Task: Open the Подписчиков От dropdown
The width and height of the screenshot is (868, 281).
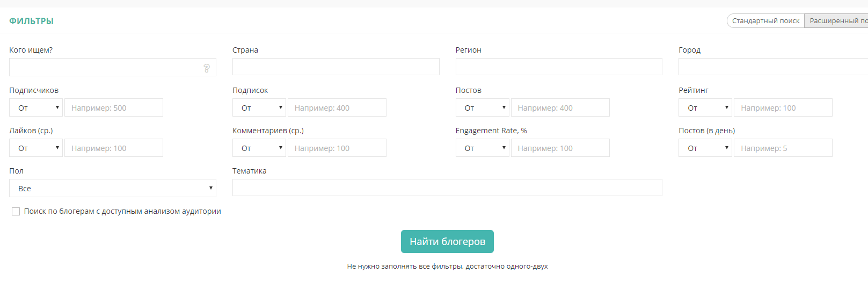Action: coord(36,107)
